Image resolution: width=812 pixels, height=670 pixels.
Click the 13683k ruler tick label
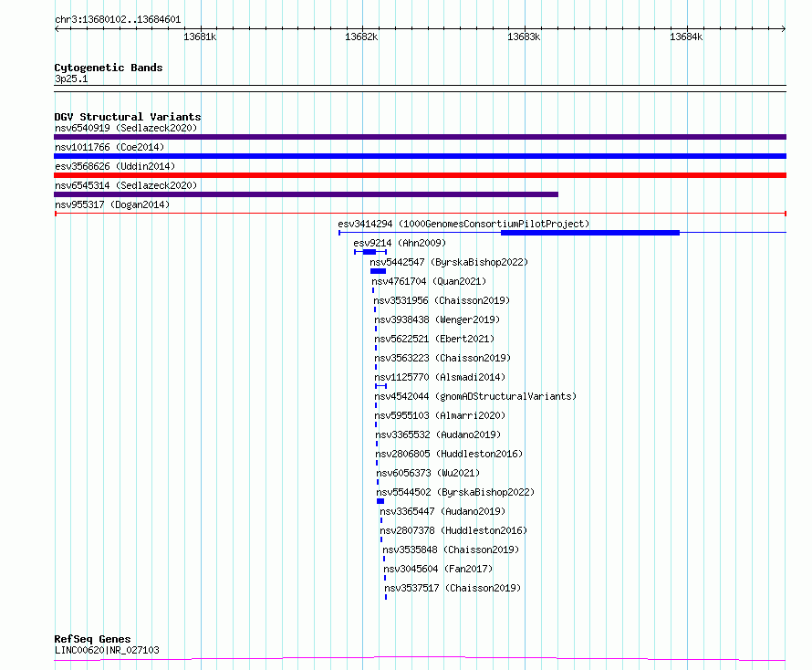click(x=524, y=37)
